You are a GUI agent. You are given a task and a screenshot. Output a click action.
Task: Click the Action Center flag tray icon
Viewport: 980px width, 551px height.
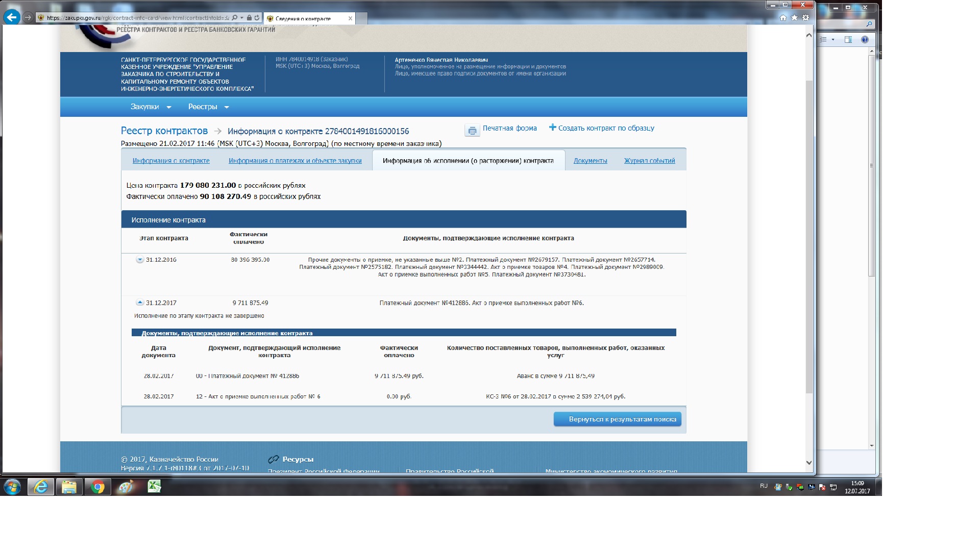(x=822, y=487)
